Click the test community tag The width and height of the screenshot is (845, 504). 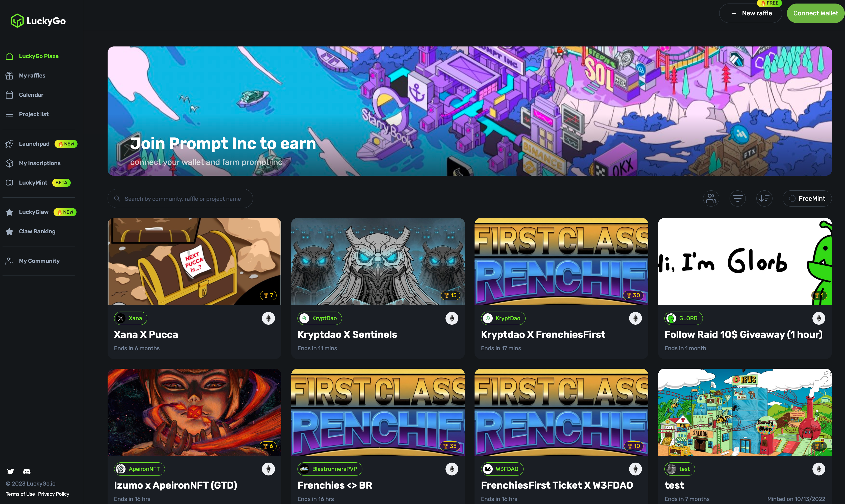click(680, 469)
